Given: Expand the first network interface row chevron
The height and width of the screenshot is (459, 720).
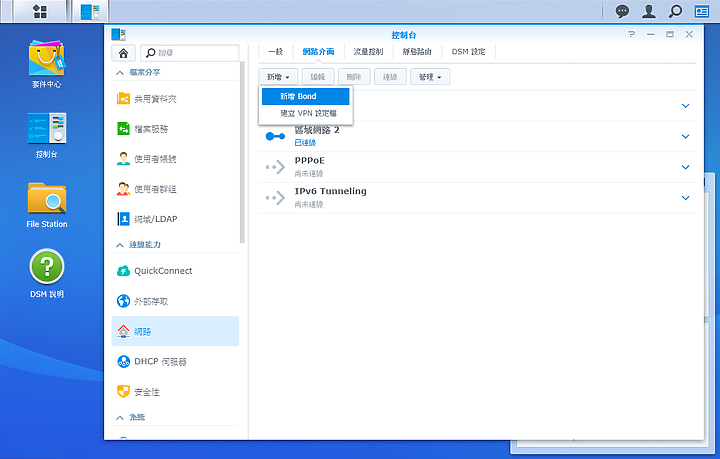Looking at the screenshot, I should 686,106.
